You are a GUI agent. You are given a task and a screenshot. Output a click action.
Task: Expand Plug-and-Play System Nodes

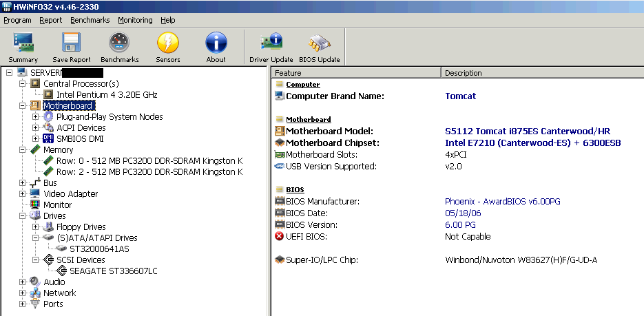click(x=35, y=116)
